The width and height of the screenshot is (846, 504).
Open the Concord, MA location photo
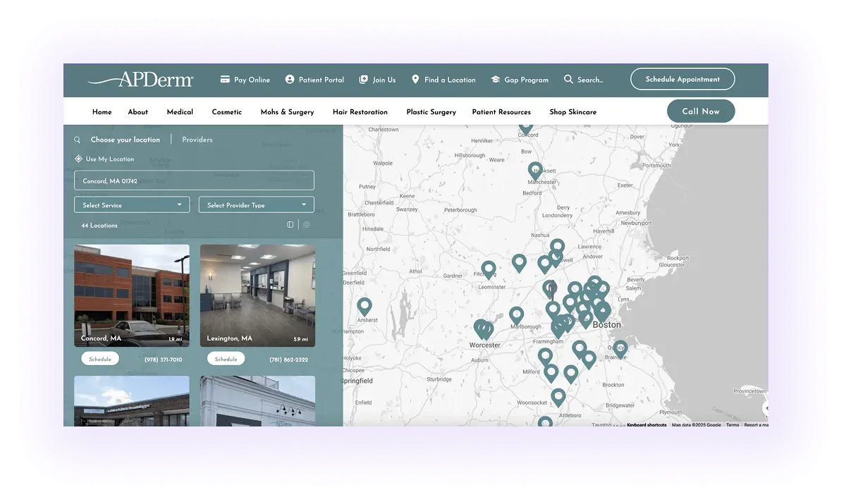tap(132, 295)
